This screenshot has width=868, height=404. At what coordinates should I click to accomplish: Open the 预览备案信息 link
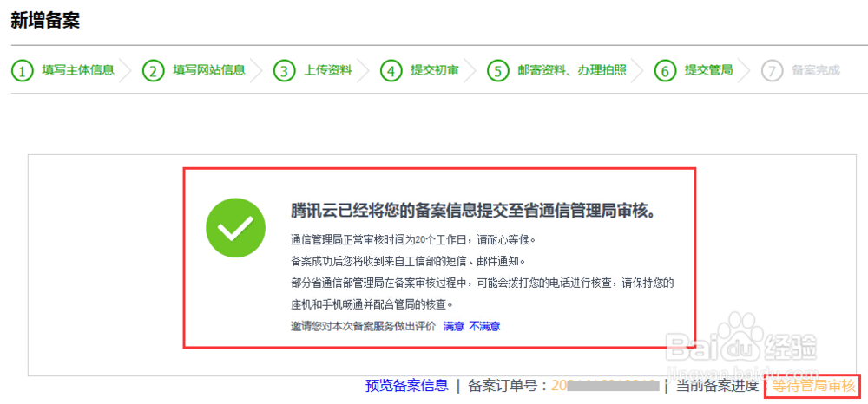(x=407, y=386)
